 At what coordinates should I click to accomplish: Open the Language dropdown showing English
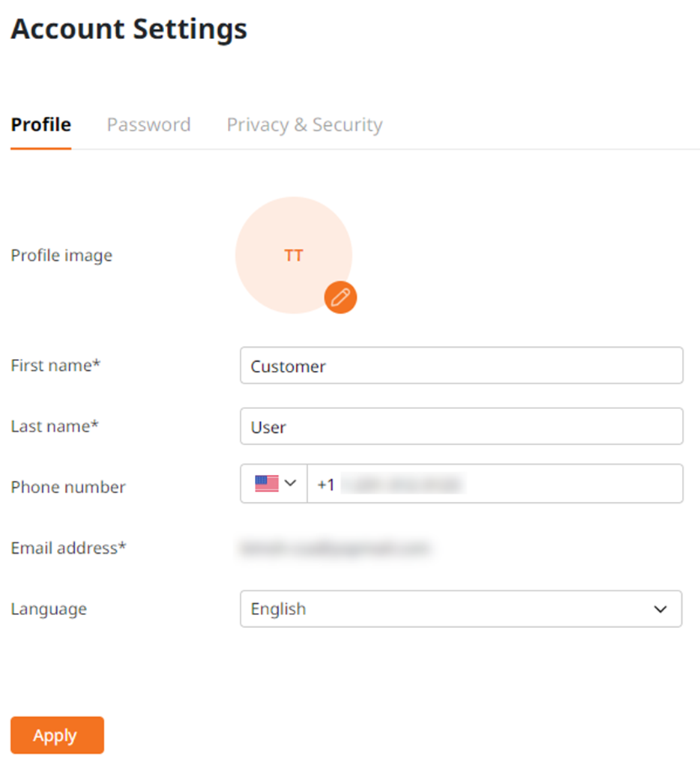tap(460, 609)
